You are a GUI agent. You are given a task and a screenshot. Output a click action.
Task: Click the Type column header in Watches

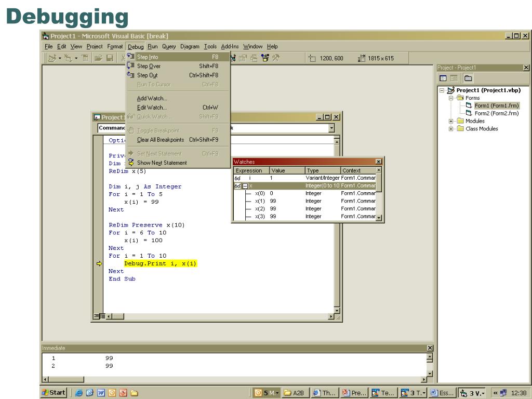(323, 170)
